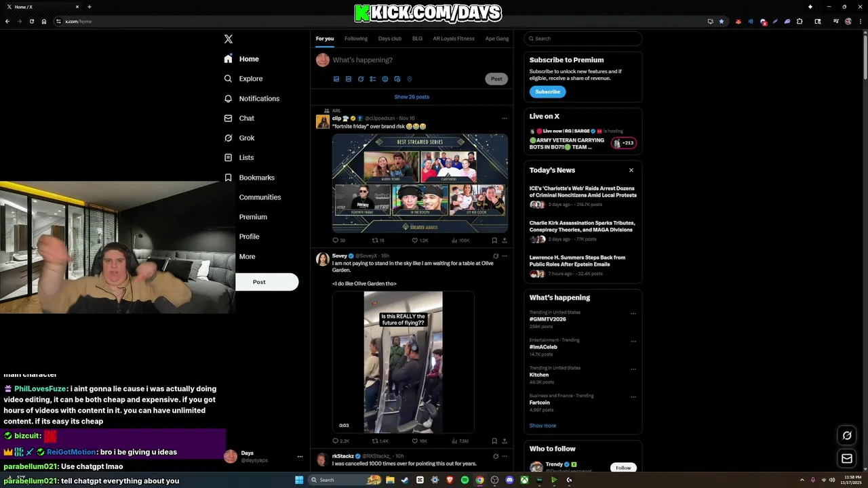Open the More menu in the sidebar
The image size is (868, 488).
(247, 257)
